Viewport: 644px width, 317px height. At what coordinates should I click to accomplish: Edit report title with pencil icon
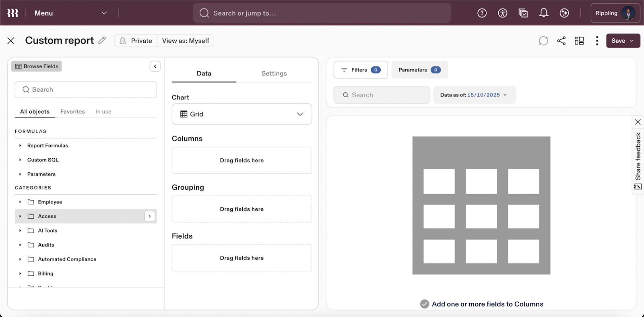(x=102, y=40)
